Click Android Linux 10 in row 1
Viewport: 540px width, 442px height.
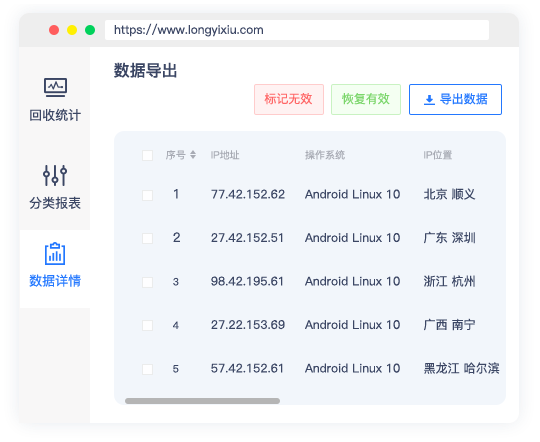(x=353, y=194)
